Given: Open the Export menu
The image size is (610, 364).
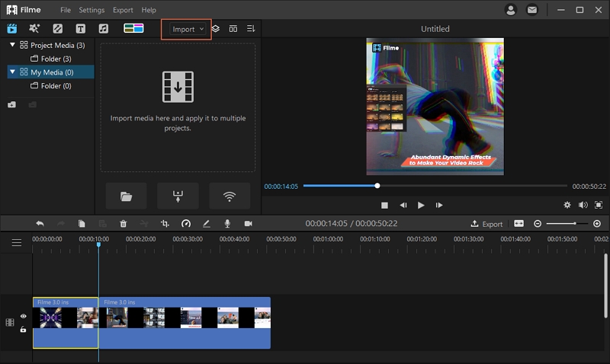Looking at the screenshot, I should coord(123,10).
